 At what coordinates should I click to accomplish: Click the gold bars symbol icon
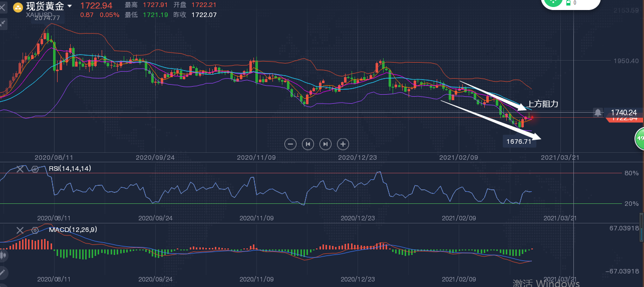point(18,7)
